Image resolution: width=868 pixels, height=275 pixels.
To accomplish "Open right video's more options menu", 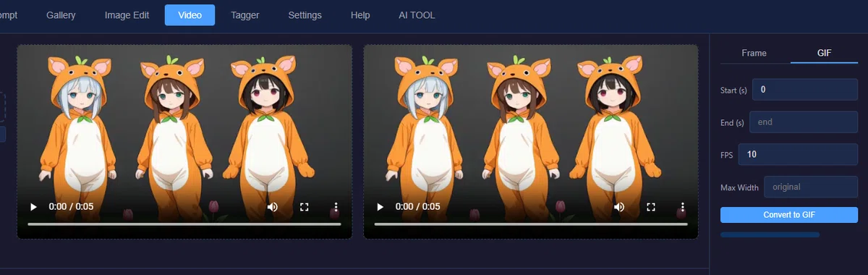I will tap(683, 207).
